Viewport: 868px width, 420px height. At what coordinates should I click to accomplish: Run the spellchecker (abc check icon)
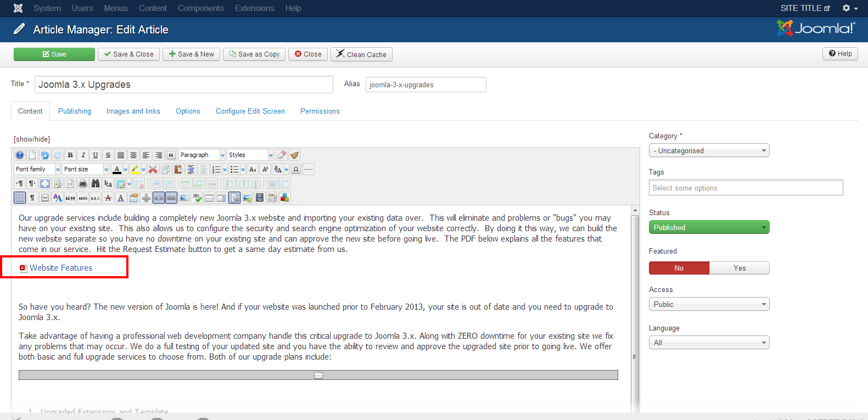tap(197, 198)
